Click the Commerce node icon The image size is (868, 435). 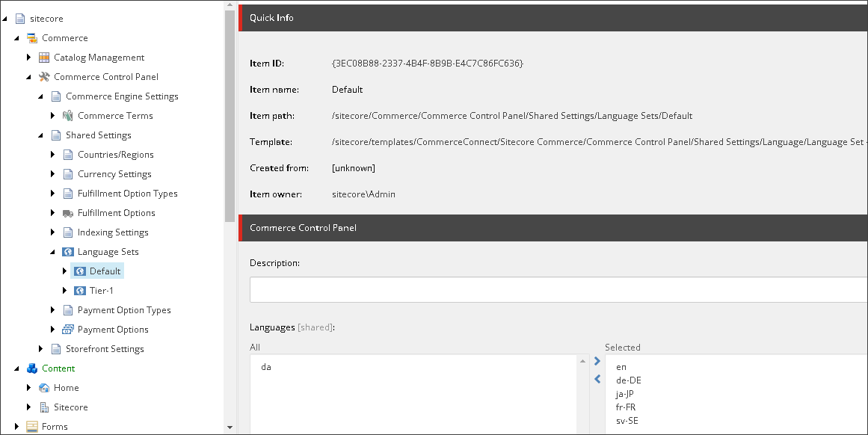coord(32,38)
